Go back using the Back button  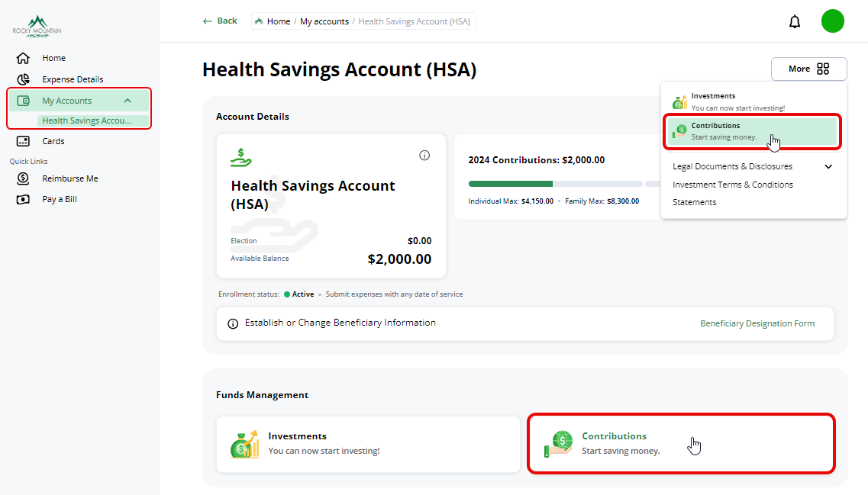[220, 21]
